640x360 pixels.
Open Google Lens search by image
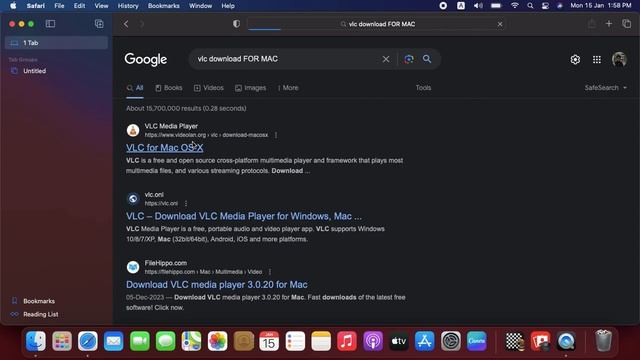(409, 59)
